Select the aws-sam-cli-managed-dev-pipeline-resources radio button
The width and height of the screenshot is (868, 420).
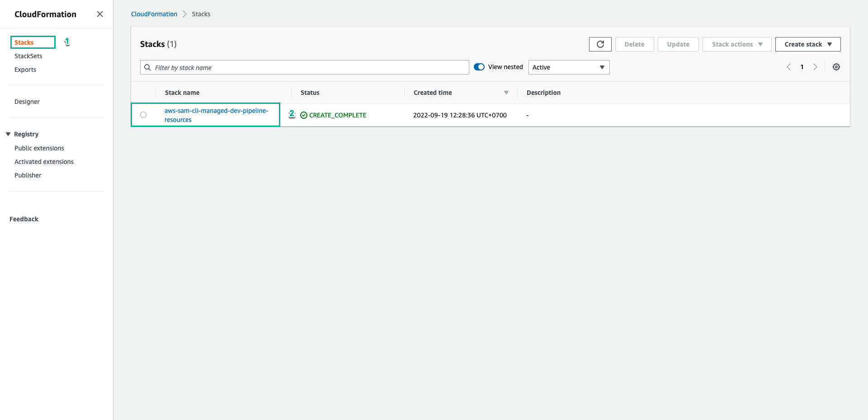tap(143, 115)
